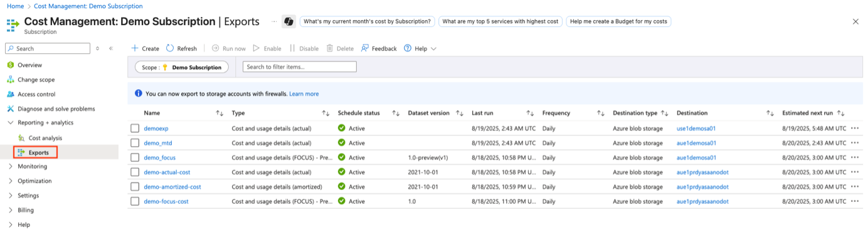Check the demo_focus row checkbox

tap(135, 157)
